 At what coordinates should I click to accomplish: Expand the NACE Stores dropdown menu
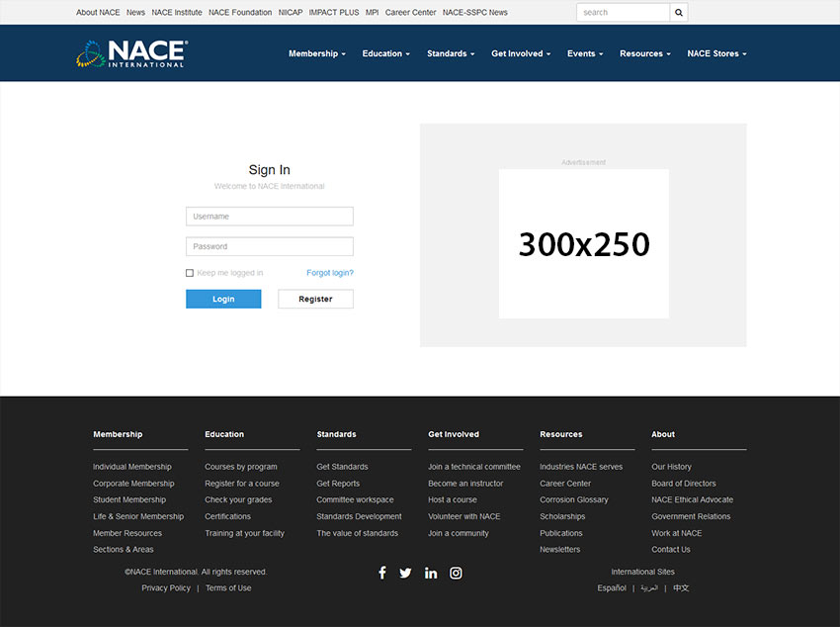716,53
